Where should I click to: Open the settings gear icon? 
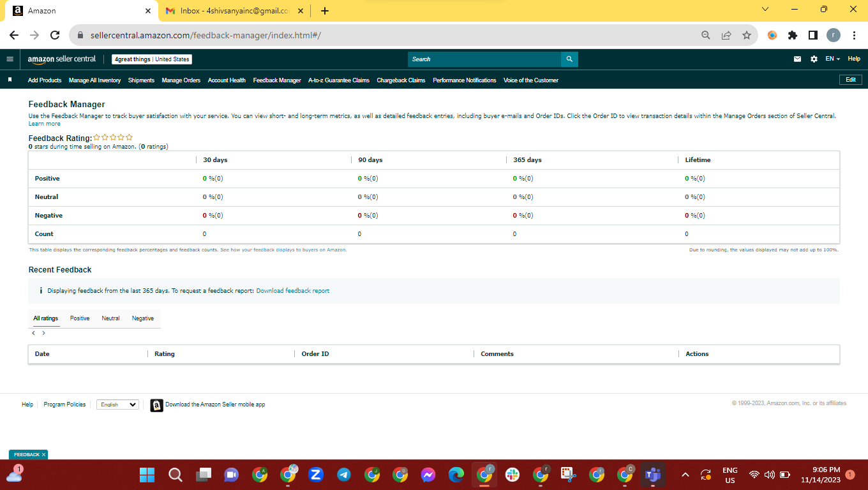tap(814, 59)
